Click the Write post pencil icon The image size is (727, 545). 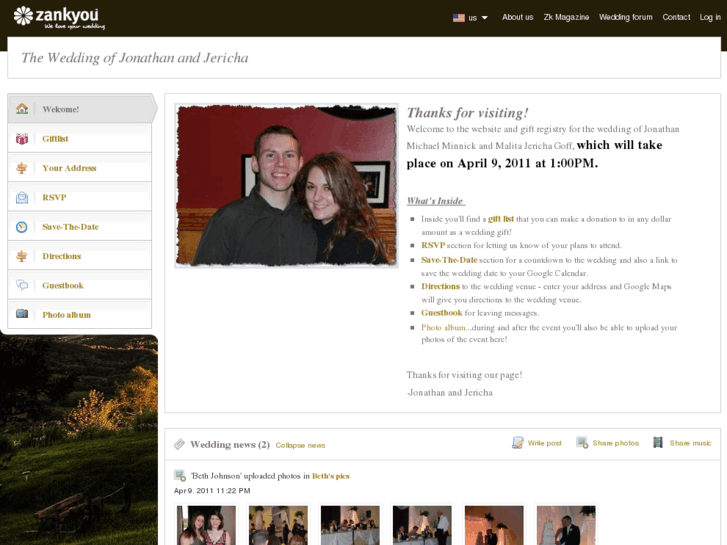[517, 443]
